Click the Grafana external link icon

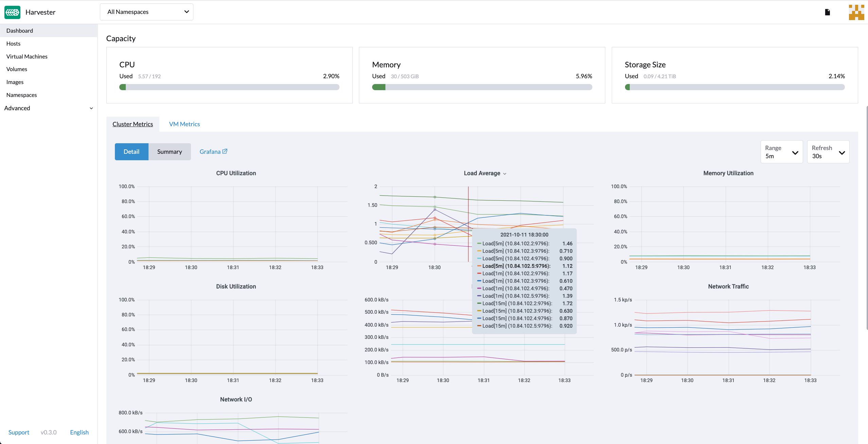pos(225,151)
